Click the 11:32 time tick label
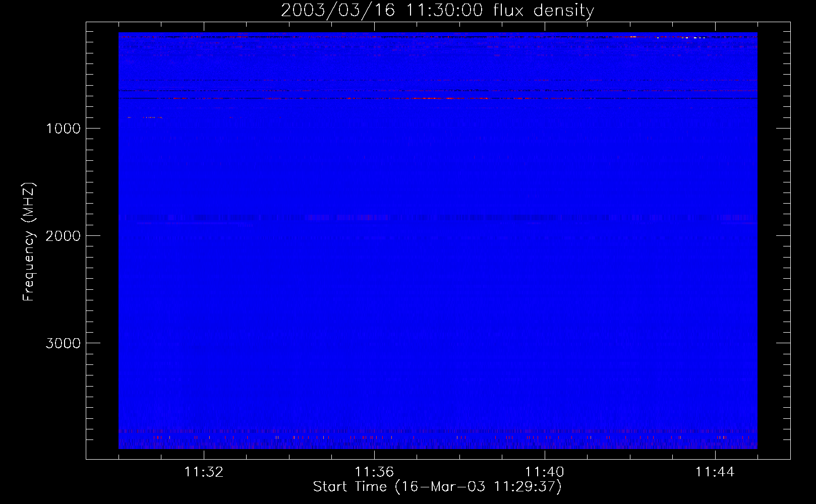Screen dimensions: 816x504 coord(204,472)
